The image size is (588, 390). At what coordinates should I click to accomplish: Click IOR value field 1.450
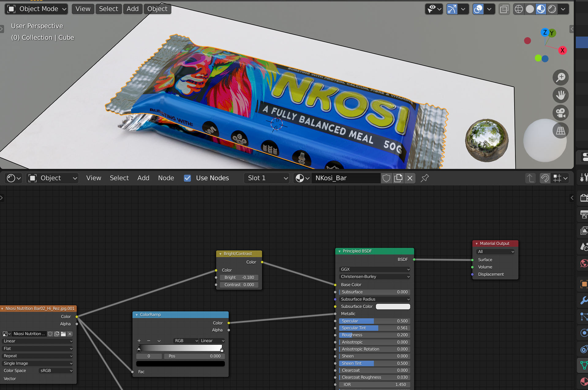375,384
